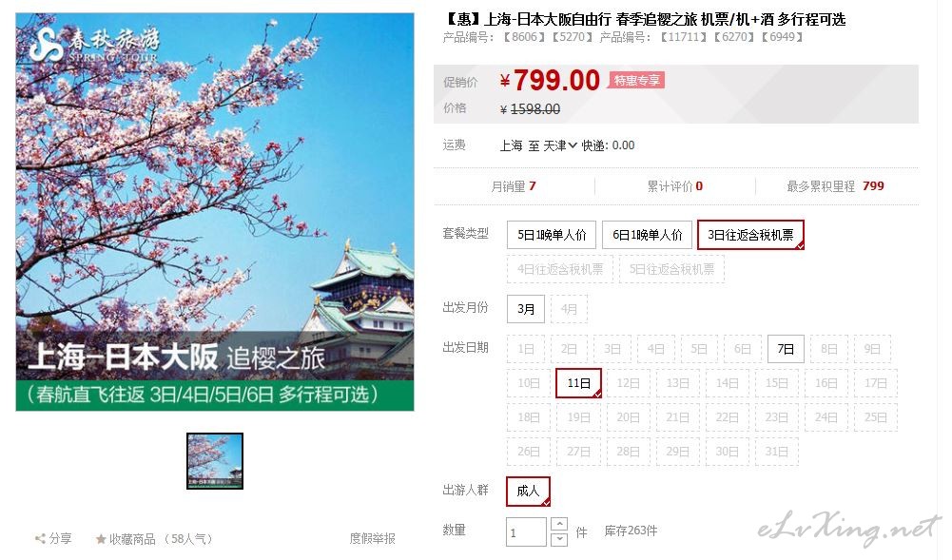Pick departure date 11日
This screenshot has width=952, height=560.
click(x=578, y=383)
